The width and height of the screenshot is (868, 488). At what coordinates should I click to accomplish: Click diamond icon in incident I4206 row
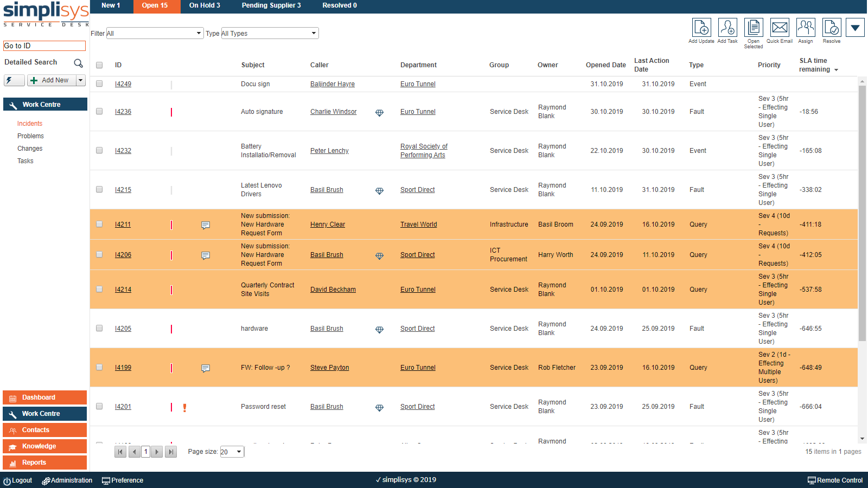click(380, 256)
